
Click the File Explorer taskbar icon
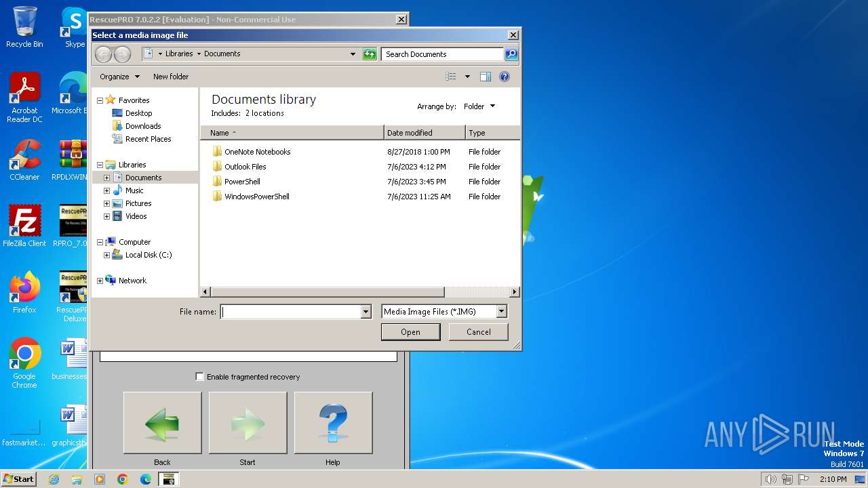[x=77, y=479]
